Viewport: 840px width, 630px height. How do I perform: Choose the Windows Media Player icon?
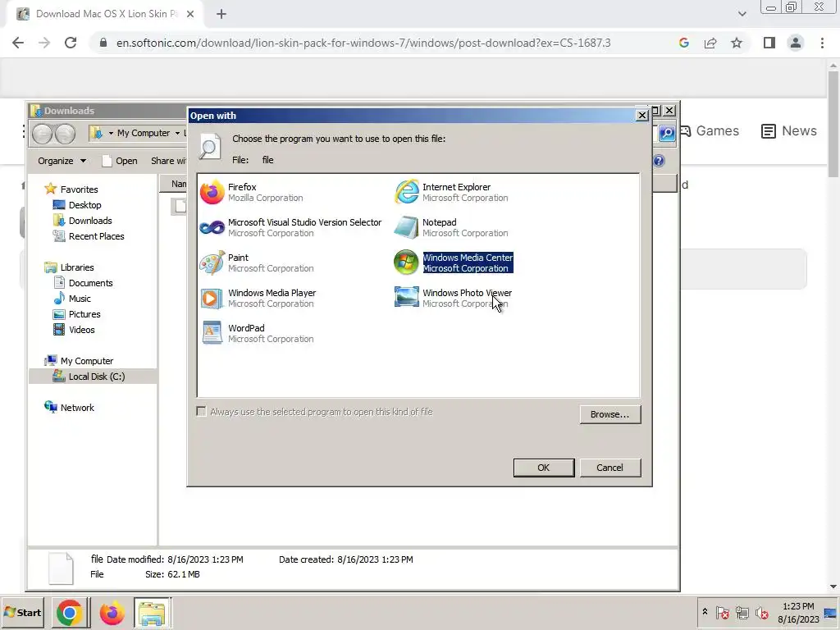coord(212,299)
